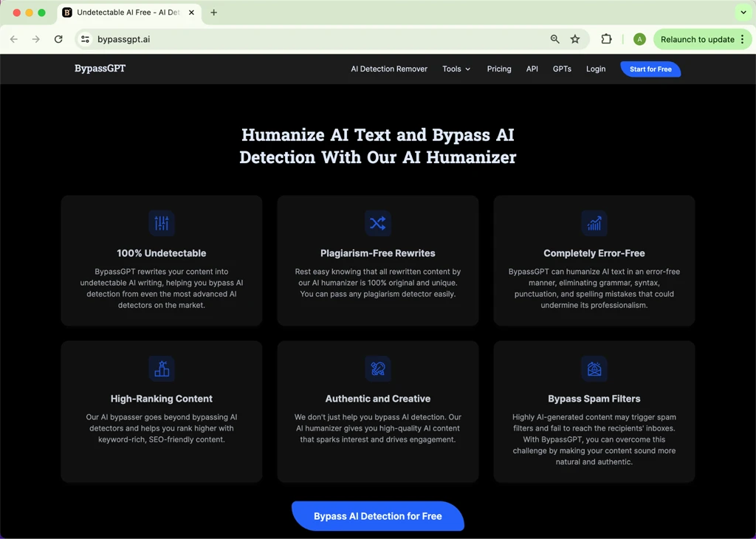This screenshot has width=756, height=539.
Task: Click the 100% Undetectable sliders icon
Action: pyautogui.click(x=162, y=223)
